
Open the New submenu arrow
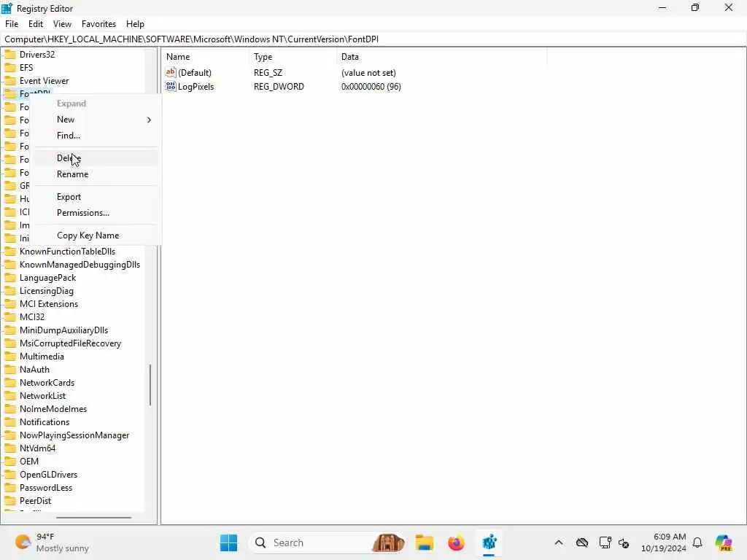[x=149, y=120]
